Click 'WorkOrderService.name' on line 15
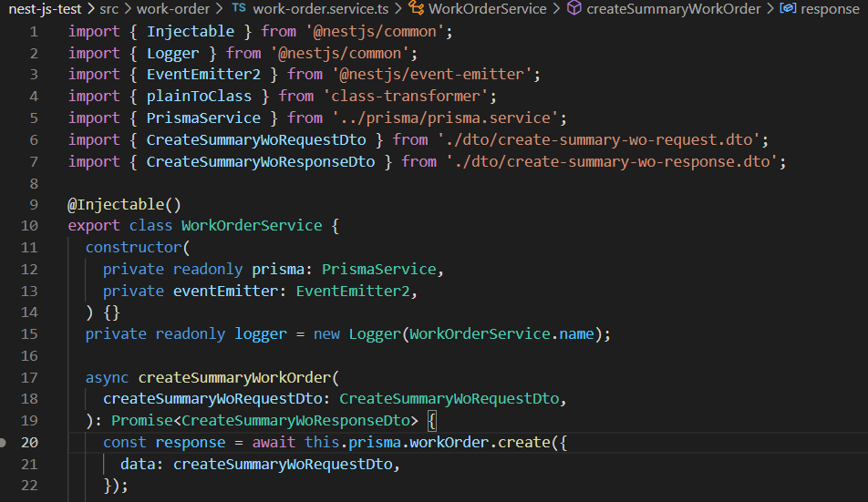The width and height of the screenshot is (868, 502). click(x=501, y=334)
